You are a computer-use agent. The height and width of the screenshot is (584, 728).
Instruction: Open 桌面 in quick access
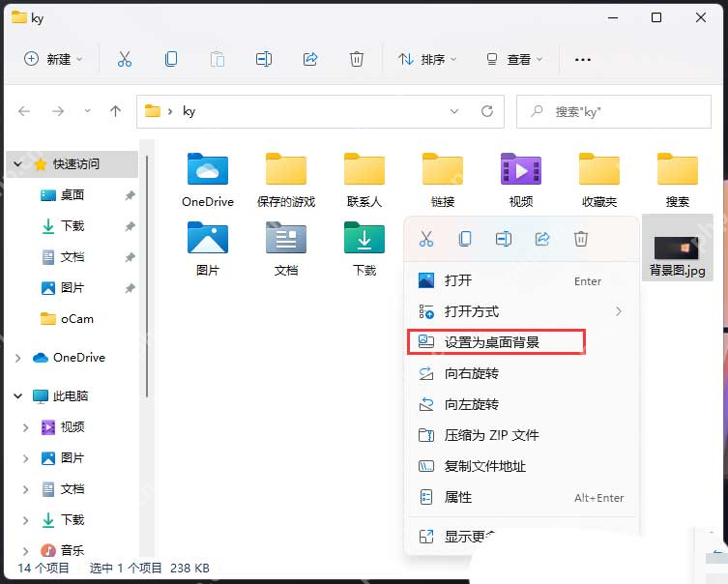(62, 195)
